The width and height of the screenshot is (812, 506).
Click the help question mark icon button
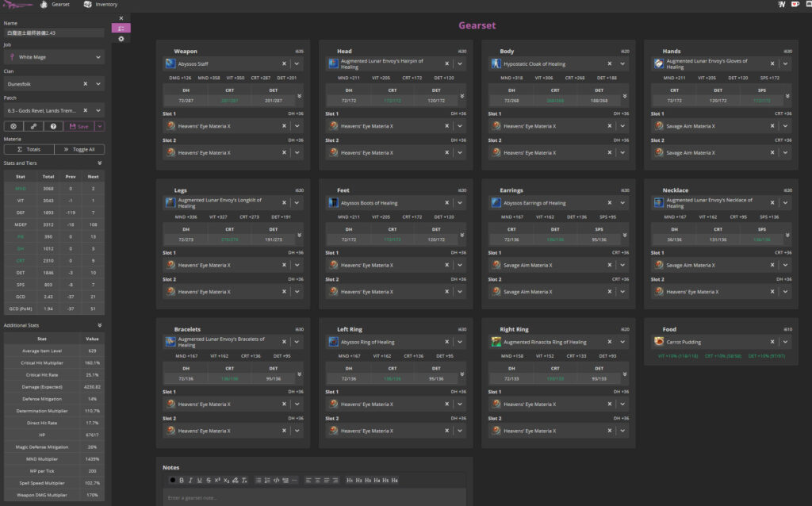(x=54, y=126)
